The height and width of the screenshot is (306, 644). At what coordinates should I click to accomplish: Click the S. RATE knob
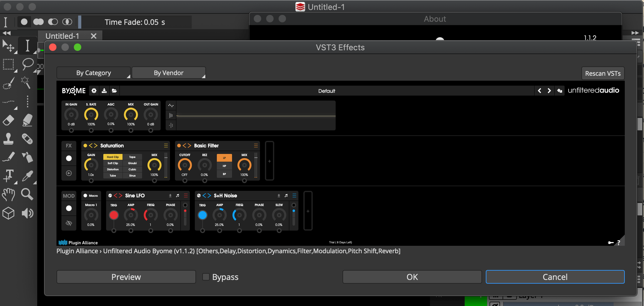coord(91,115)
